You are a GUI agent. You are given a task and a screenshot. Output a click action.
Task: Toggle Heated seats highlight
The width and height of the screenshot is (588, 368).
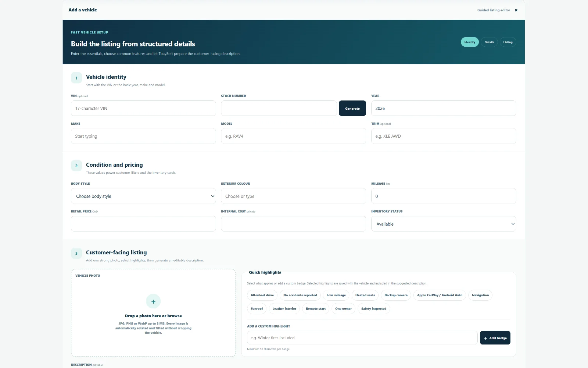365,295
